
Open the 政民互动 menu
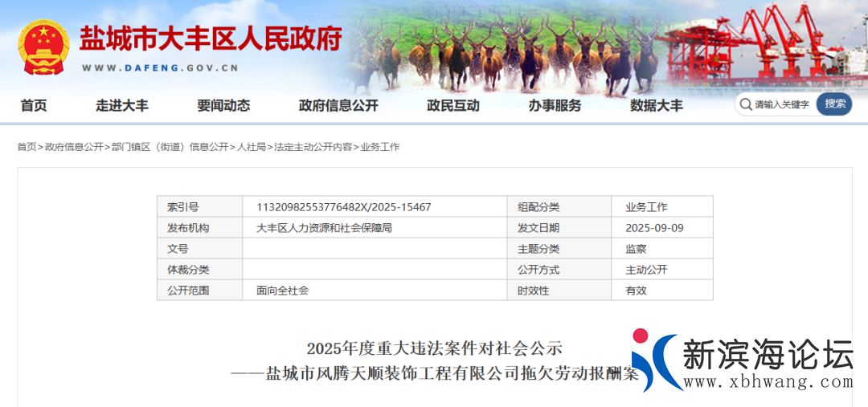[x=453, y=105]
